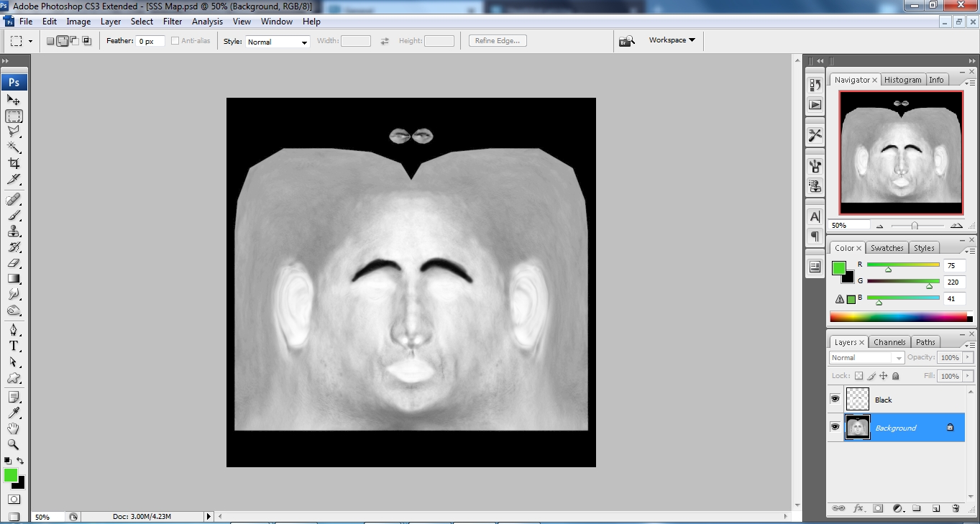The height and width of the screenshot is (524, 980).
Task: Switch to the Channels tab
Action: [889, 342]
